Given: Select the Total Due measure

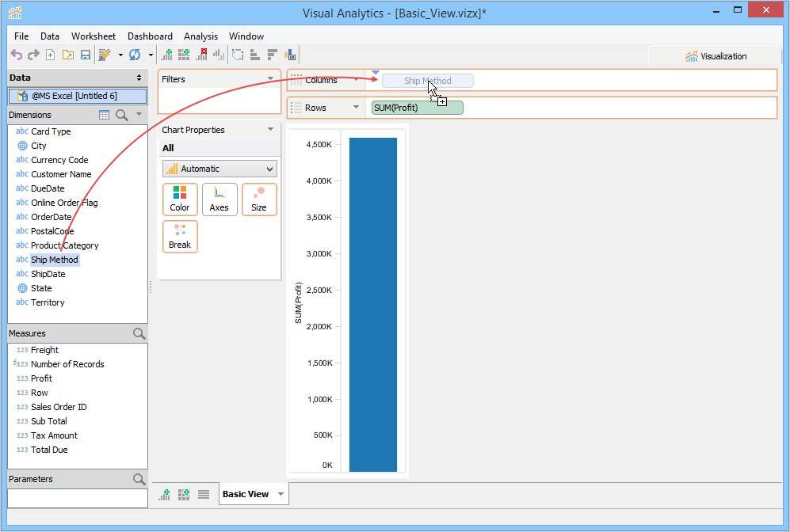Looking at the screenshot, I should pyautogui.click(x=49, y=450).
